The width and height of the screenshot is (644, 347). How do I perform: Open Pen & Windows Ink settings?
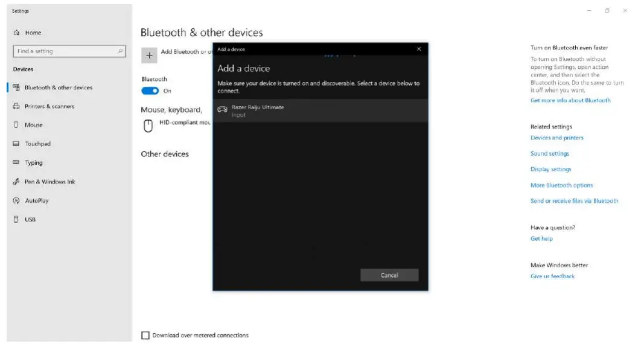click(x=50, y=182)
